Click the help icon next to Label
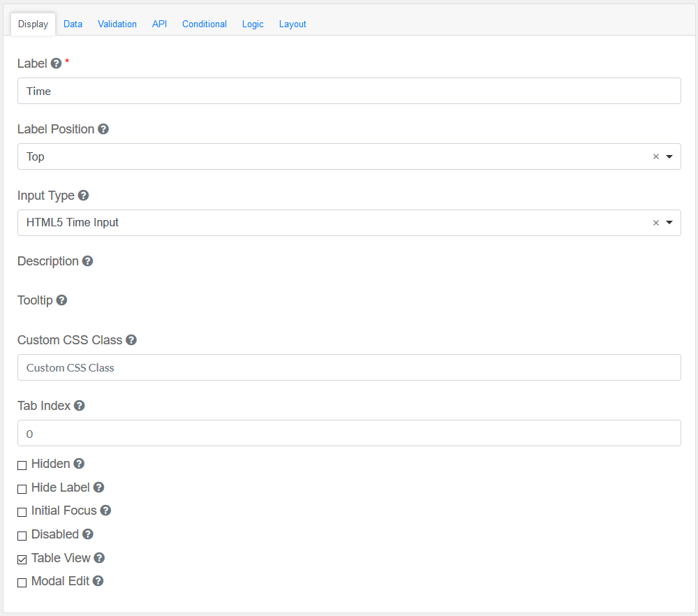Screen dimensions: 698x616 pyautogui.click(x=57, y=64)
